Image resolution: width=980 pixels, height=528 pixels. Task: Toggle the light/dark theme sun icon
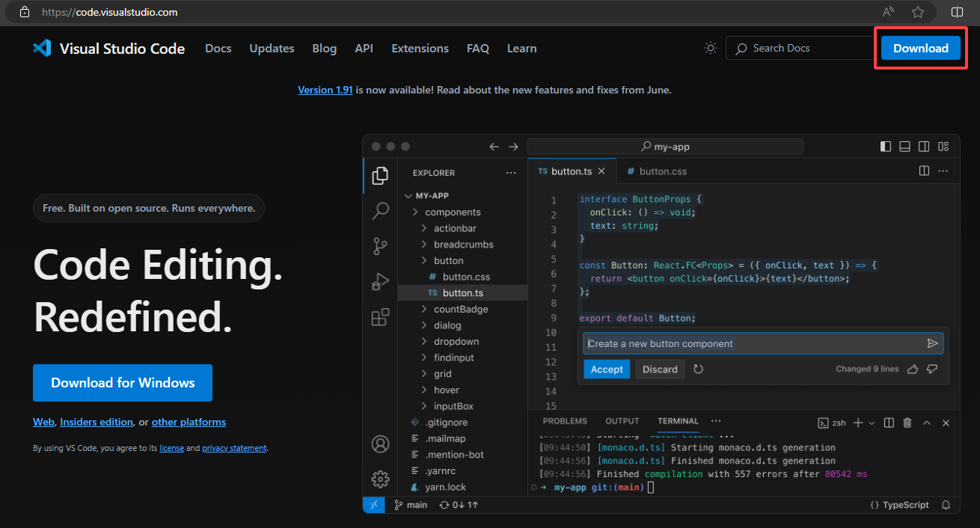click(x=710, y=48)
